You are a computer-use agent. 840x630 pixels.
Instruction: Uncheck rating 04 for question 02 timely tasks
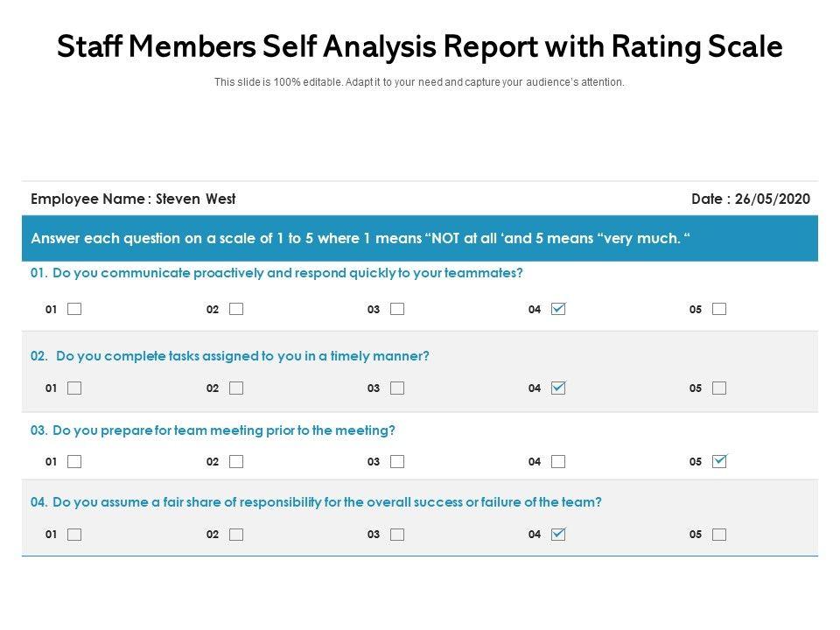558,388
